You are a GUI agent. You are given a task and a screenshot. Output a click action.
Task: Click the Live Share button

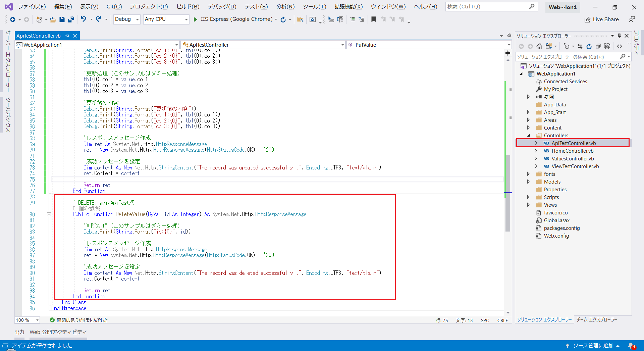click(601, 19)
